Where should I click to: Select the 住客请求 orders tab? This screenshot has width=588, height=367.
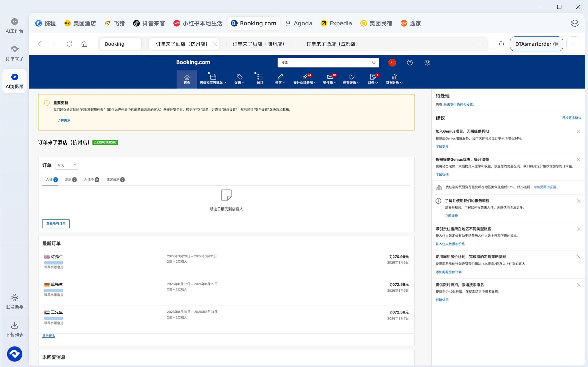click(115, 180)
